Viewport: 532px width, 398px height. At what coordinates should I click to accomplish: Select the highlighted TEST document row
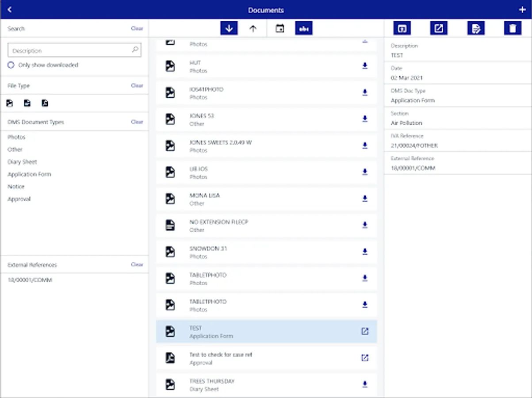[x=267, y=332]
